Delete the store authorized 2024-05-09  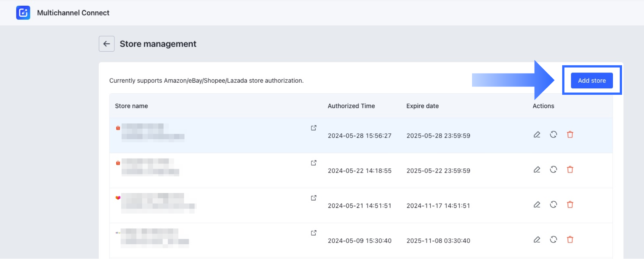570,240
